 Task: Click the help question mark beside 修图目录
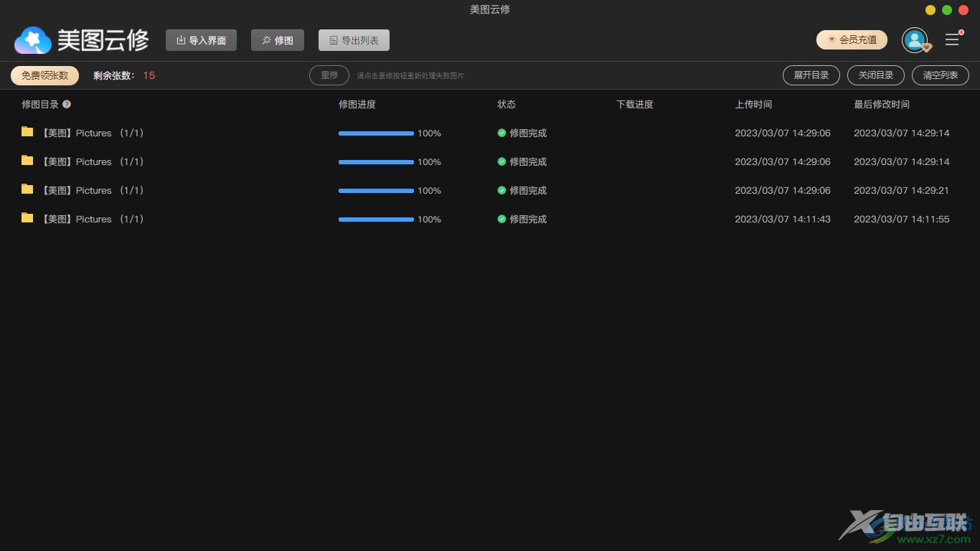pyautogui.click(x=67, y=104)
